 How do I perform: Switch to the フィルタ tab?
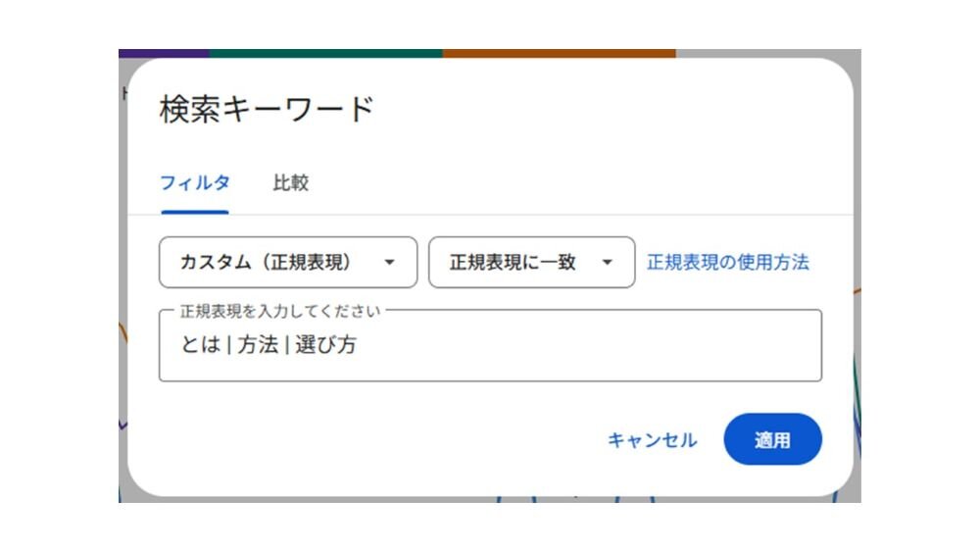(x=195, y=183)
